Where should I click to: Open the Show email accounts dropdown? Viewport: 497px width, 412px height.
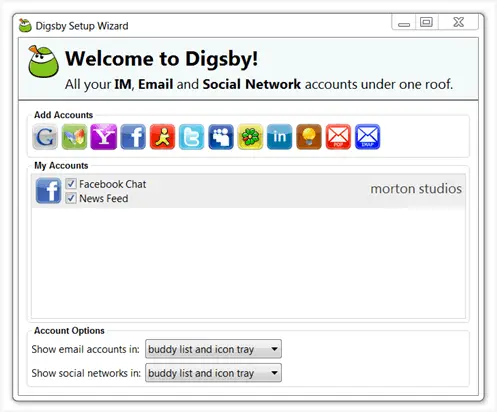tap(213, 349)
